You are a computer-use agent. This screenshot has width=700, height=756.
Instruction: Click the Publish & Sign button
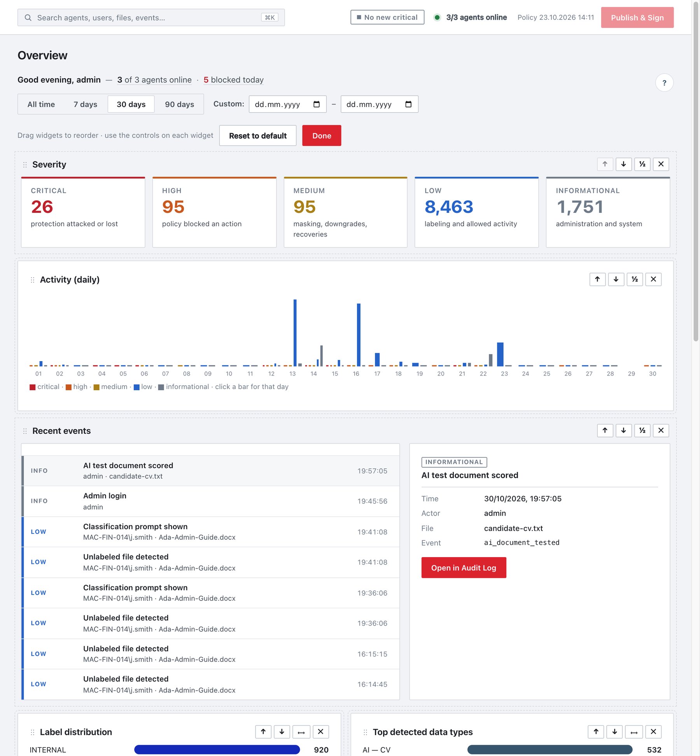pos(637,18)
